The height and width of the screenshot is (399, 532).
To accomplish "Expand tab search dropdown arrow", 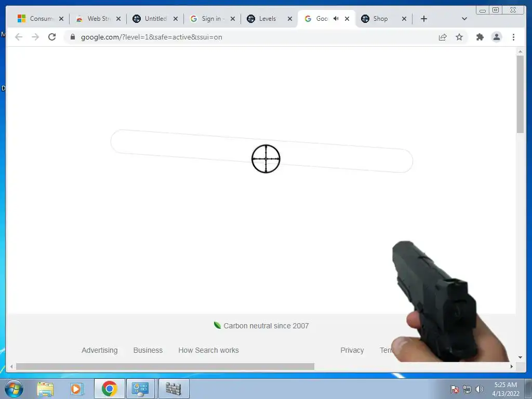I will (x=464, y=19).
